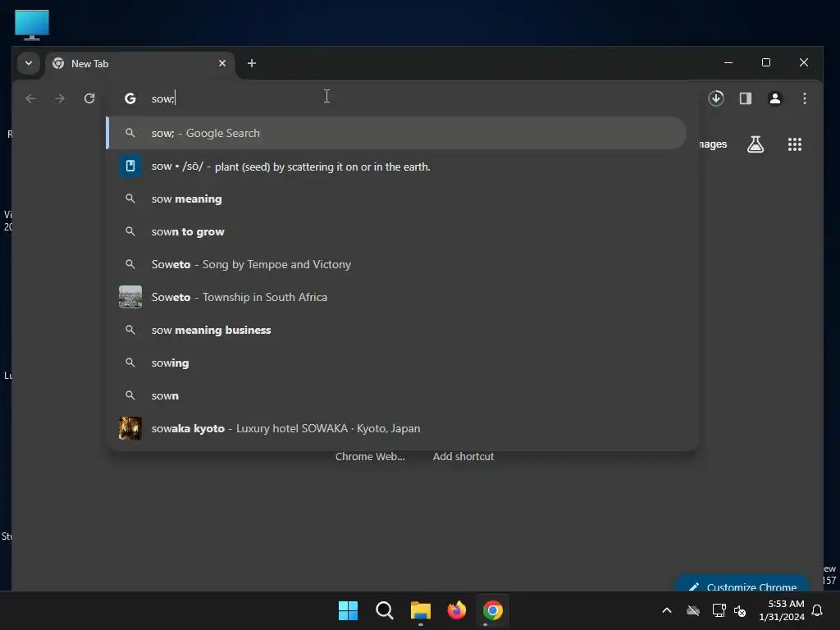
Task: Open the Google apps grid
Action: point(794,144)
